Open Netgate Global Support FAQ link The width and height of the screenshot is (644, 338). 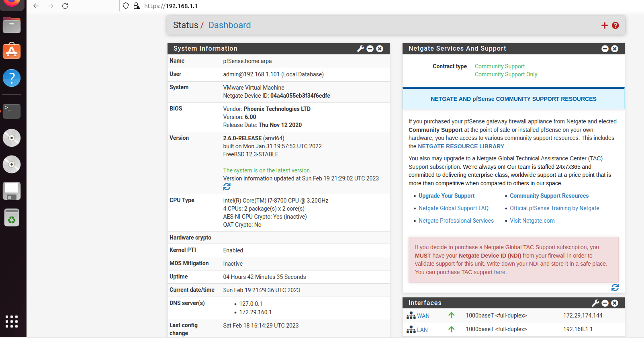454,208
